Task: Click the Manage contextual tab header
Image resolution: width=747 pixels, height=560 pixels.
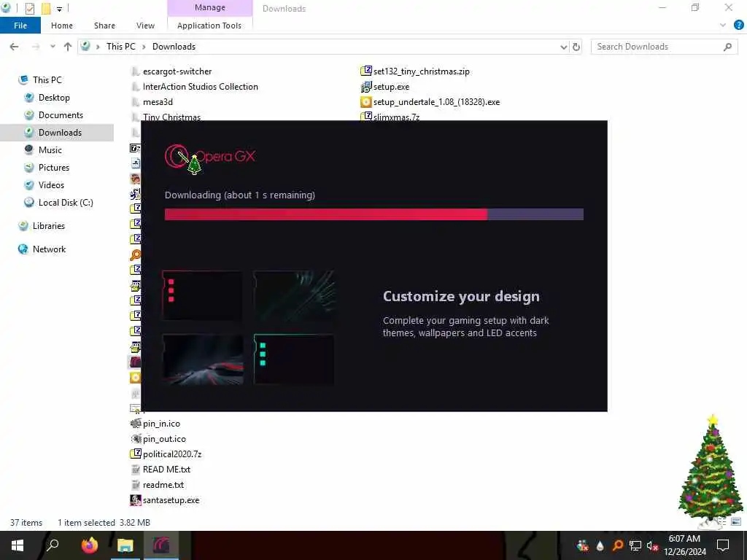Action: click(209, 7)
